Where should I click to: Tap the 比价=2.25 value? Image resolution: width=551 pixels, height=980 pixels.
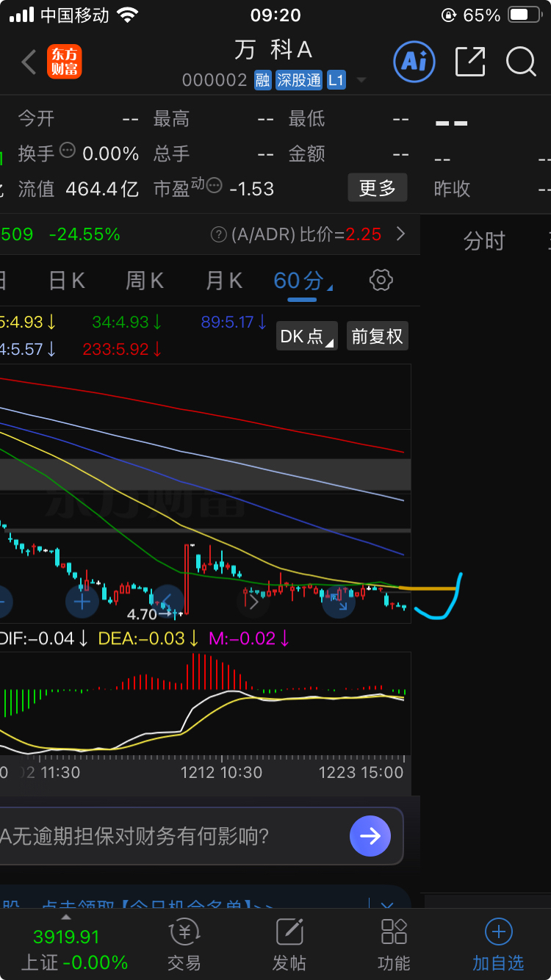pyautogui.click(x=341, y=234)
